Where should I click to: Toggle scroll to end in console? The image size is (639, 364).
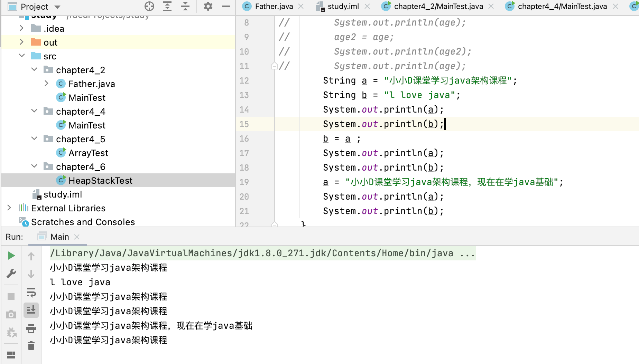click(x=31, y=310)
